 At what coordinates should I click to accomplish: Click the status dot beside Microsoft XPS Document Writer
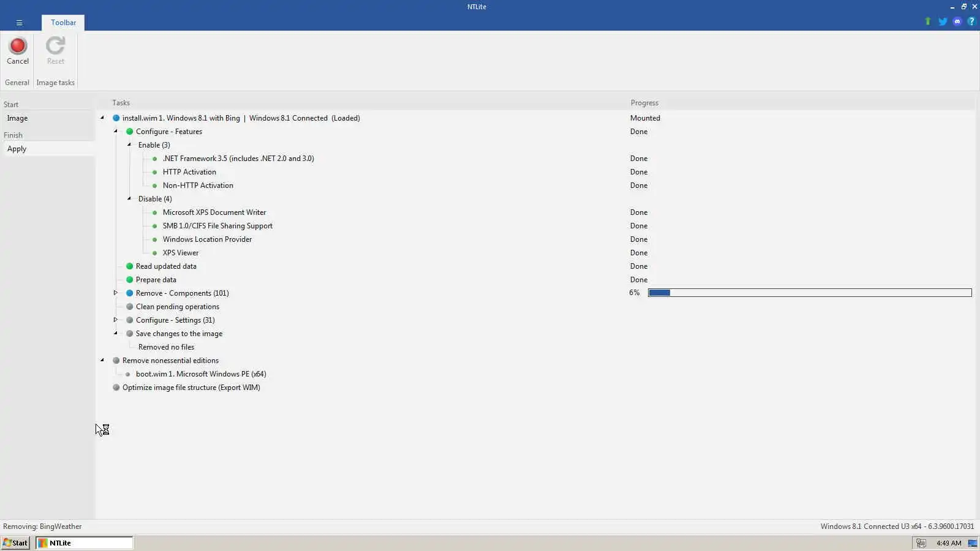click(154, 212)
